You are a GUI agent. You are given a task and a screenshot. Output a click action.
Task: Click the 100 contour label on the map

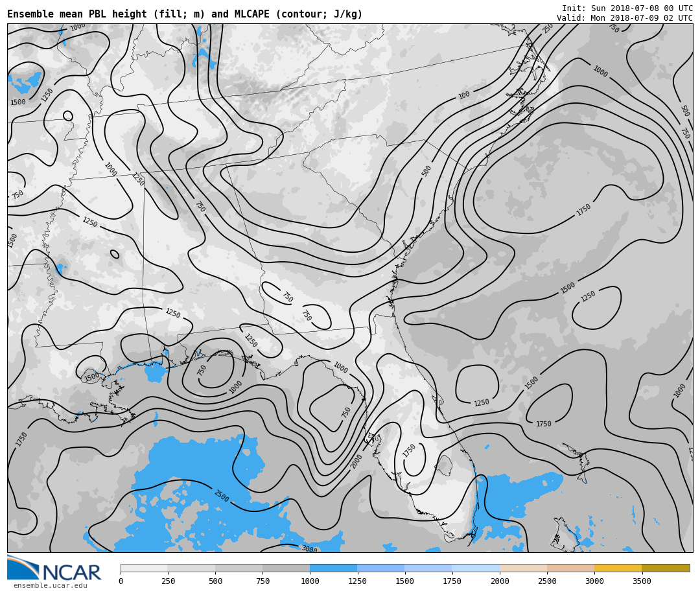click(464, 95)
